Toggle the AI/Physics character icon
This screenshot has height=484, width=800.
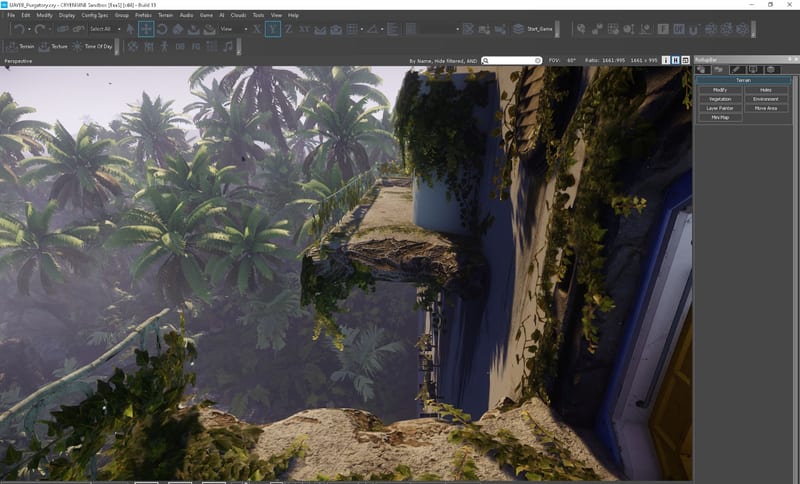(164, 46)
